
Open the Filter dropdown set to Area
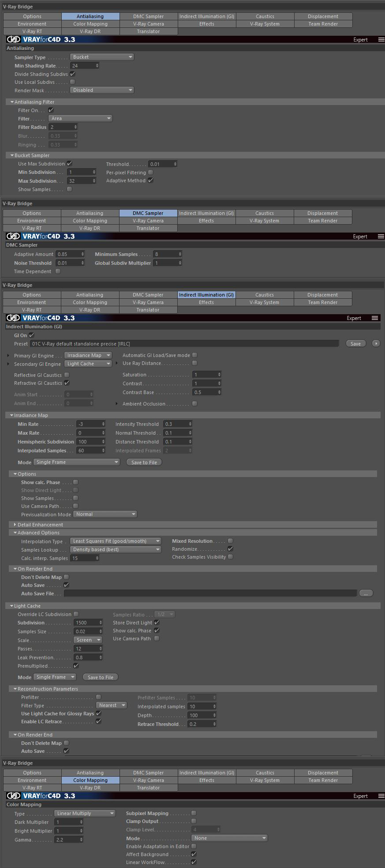tap(80, 118)
